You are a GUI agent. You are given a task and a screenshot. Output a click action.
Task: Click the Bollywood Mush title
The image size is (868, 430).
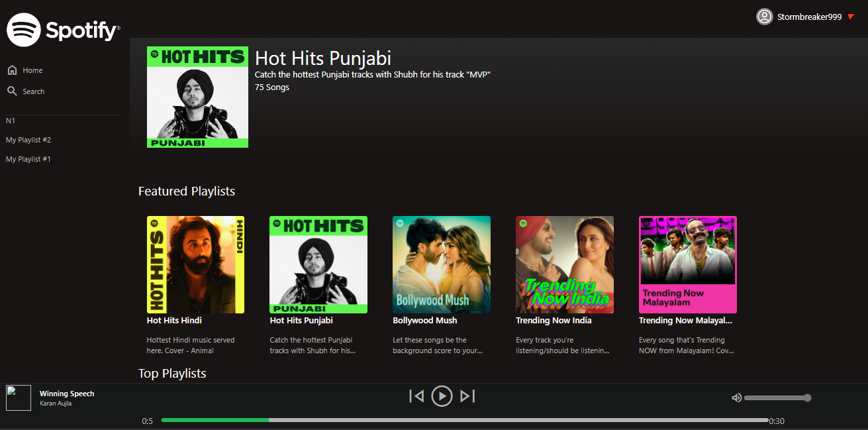tap(425, 320)
